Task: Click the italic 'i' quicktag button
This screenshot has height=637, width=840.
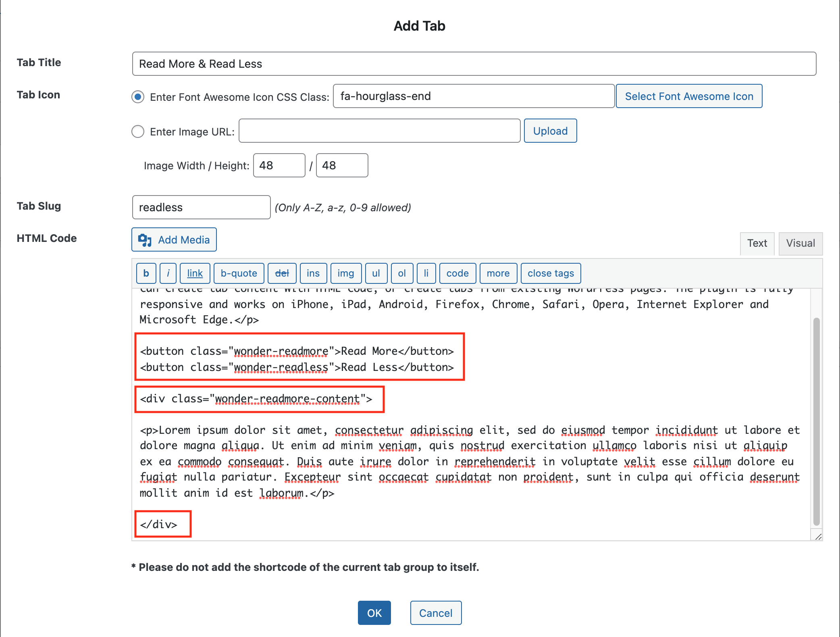Action: point(168,273)
